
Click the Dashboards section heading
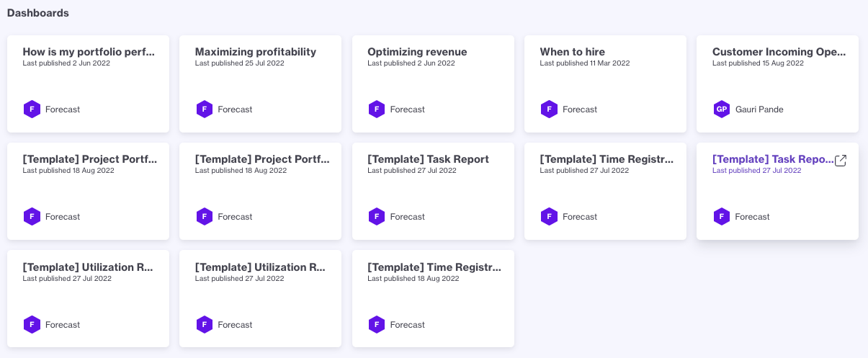point(38,13)
